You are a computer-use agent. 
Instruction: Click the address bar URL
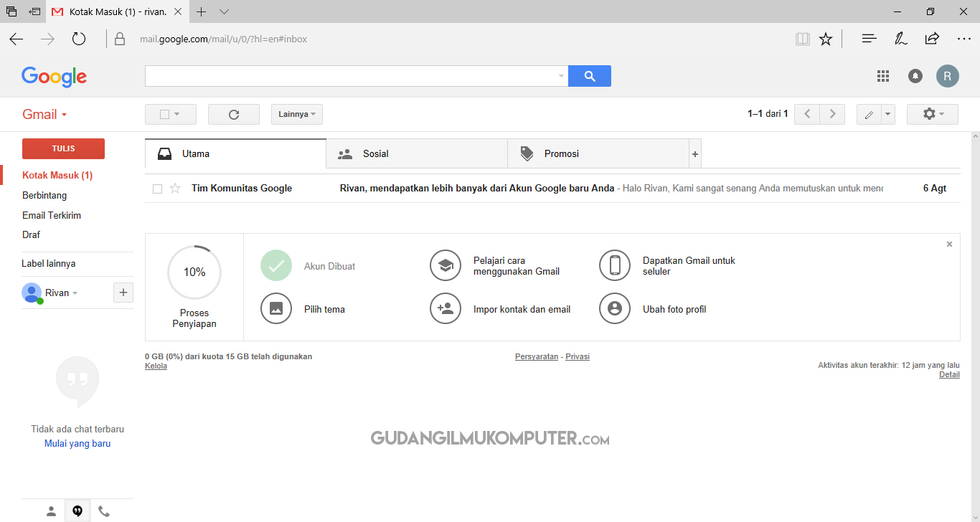[x=223, y=39]
